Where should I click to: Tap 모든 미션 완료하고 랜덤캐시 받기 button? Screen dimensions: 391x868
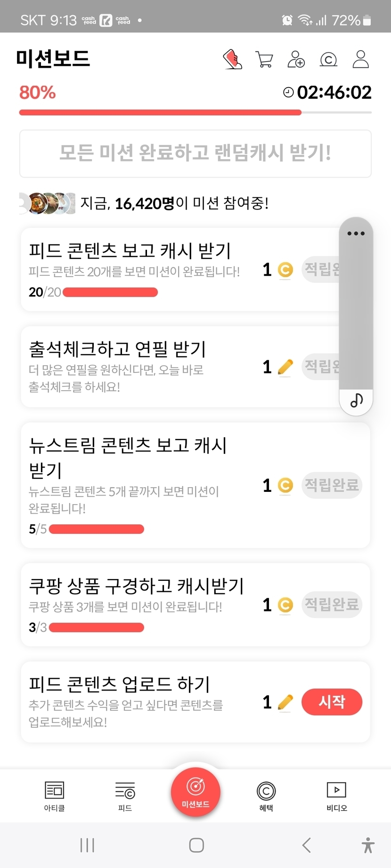[x=195, y=153]
